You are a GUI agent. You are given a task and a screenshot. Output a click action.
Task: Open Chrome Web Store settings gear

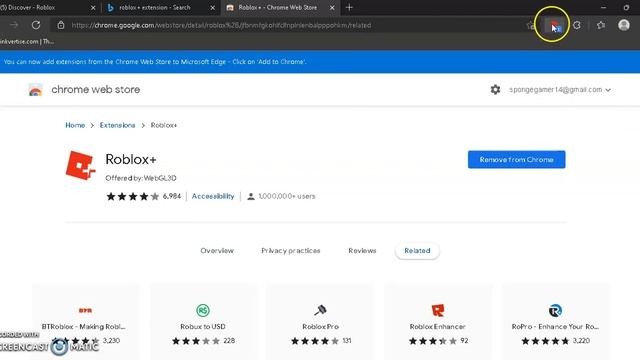(x=495, y=89)
